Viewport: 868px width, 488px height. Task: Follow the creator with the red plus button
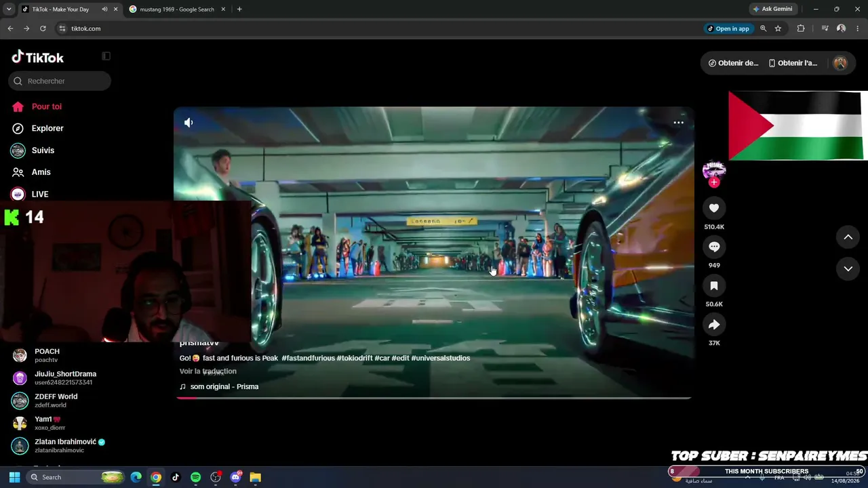[713, 182]
